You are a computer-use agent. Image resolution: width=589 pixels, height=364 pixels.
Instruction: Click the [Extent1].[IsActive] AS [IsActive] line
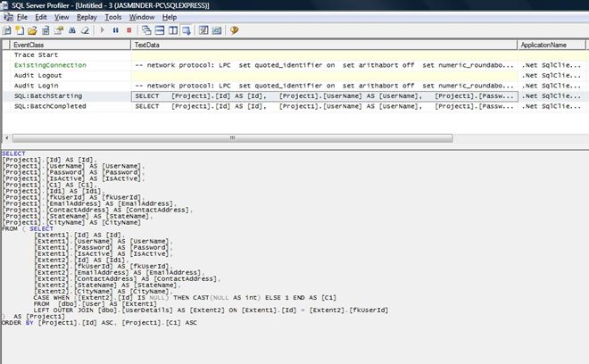[x=104, y=254]
